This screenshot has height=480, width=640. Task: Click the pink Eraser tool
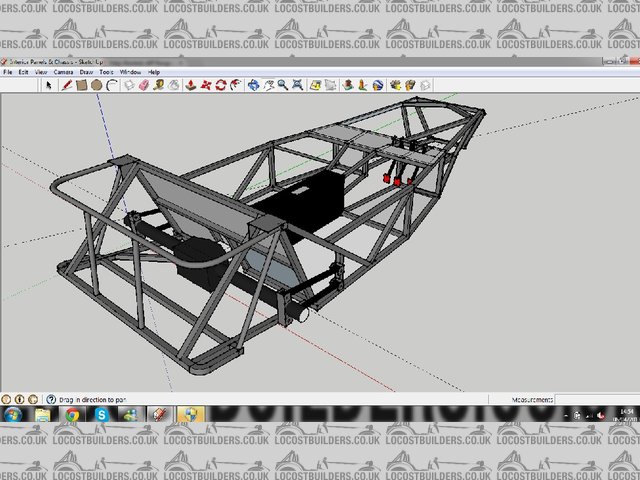[143, 86]
